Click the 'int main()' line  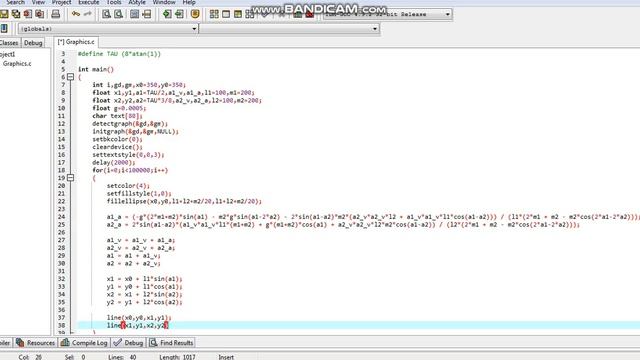(96, 69)
